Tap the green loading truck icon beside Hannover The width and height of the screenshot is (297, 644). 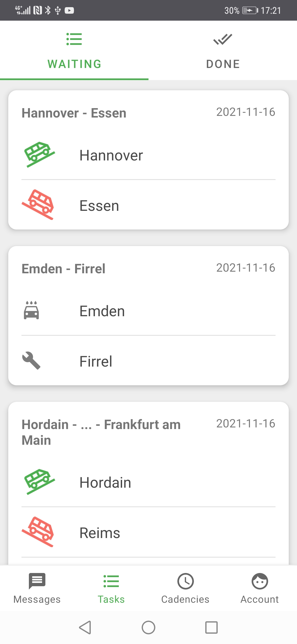[x=39, y=154]
